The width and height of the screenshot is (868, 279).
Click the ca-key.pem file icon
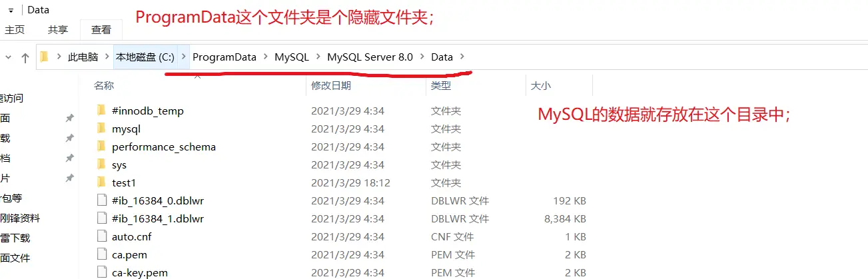(x=101, y=272)
